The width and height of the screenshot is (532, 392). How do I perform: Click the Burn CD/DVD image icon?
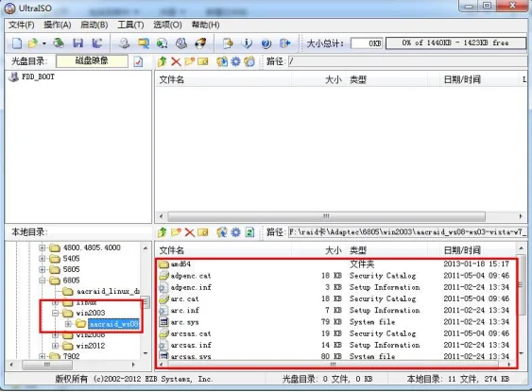coord(200,43)
